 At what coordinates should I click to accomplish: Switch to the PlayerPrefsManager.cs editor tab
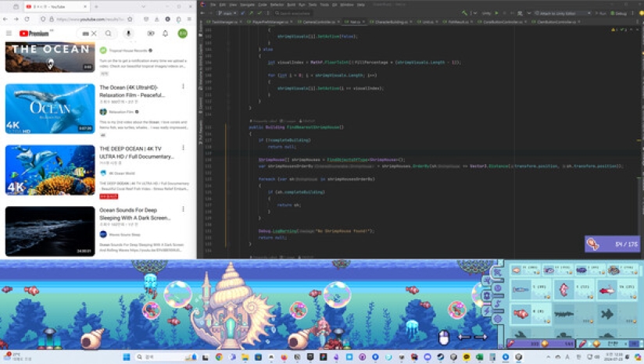point(270,22)
